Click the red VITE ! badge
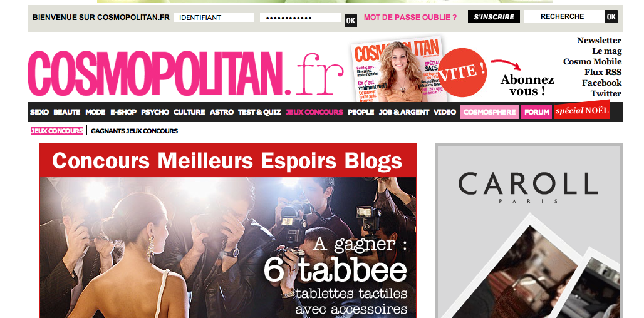 (x=462, y=73)
